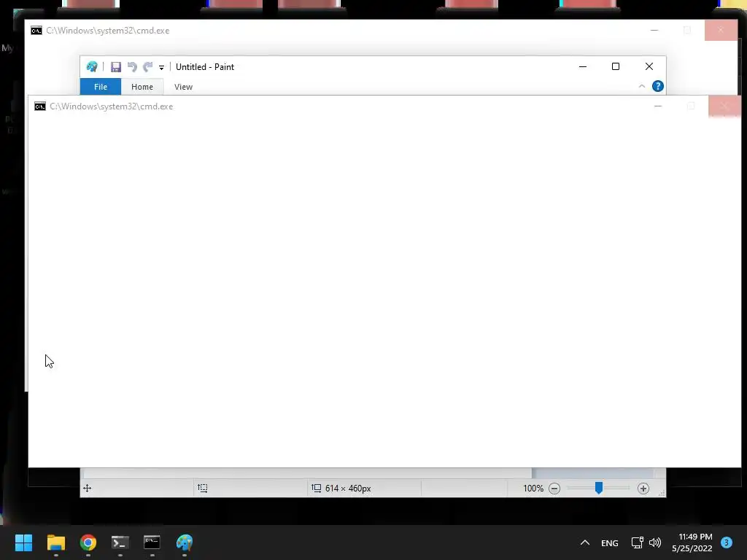Open the notification badge showing 3

[727, 542]
